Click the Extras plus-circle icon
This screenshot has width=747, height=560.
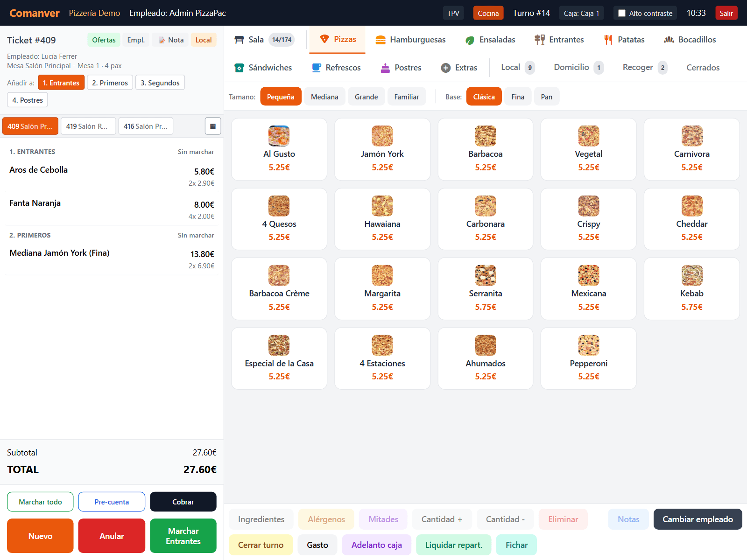pyautogui.click(x=446, y=68)
